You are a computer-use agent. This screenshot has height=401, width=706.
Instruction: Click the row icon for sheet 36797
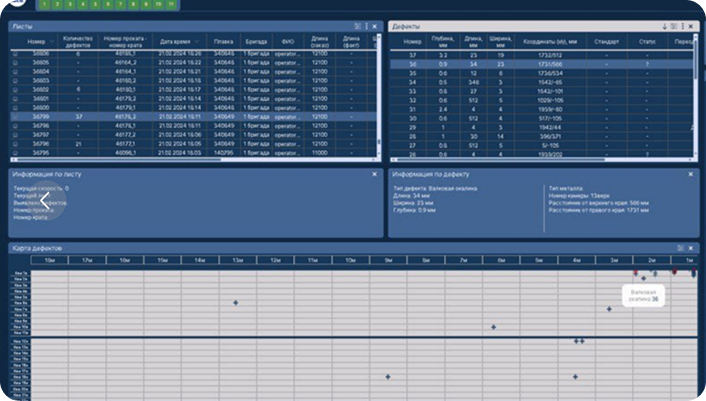[x=15, y=135]
